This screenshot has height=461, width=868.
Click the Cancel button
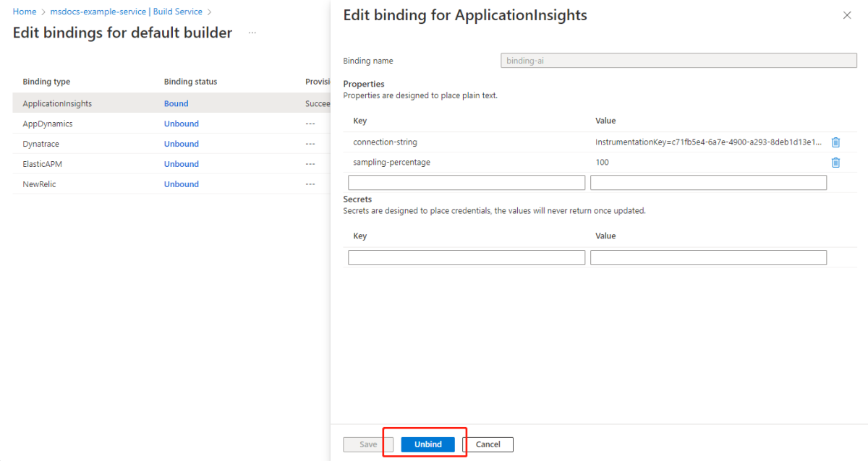pyautogui.click(x=488, y=444)
